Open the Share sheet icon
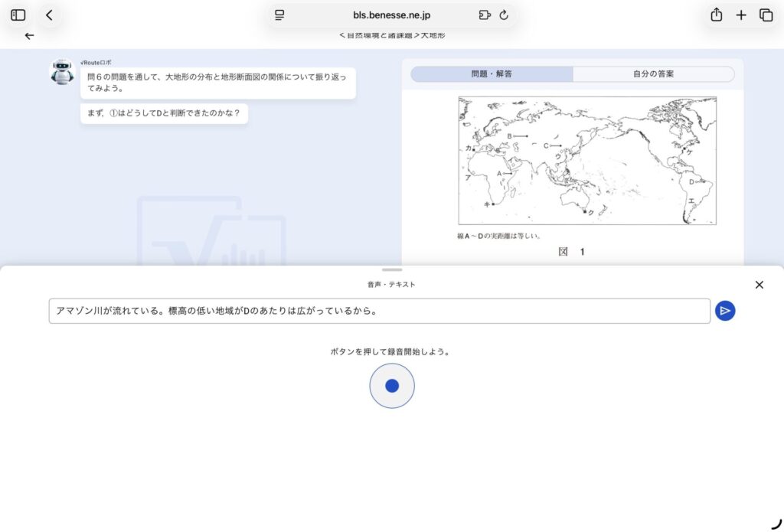784x532 pixels. (716, 15)
